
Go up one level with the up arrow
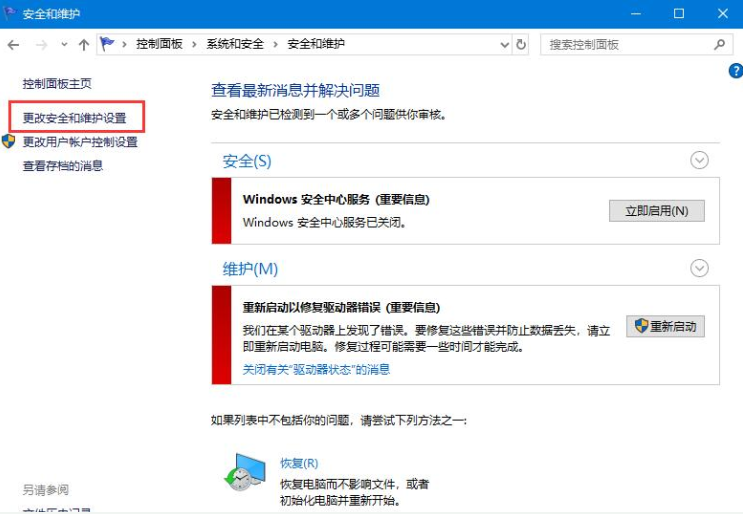click(x=83, y=45)
